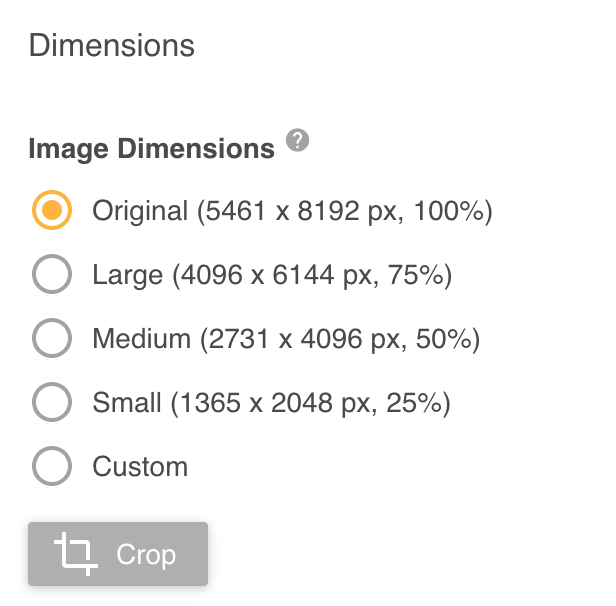Viewport: 616px width, 606px height.
Task: Switch to the Custom dimensions radio button
Action: click(52, 467)
